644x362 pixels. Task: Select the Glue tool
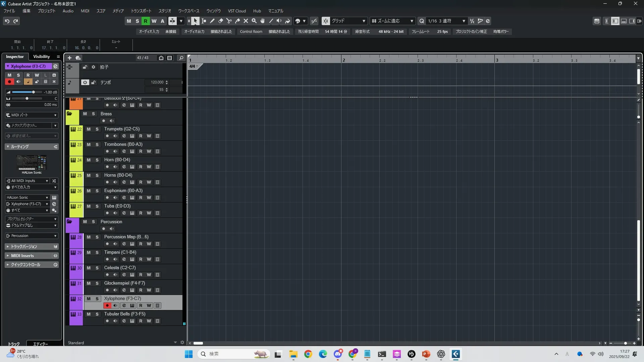pyautogui.click(x=237, y=21)
